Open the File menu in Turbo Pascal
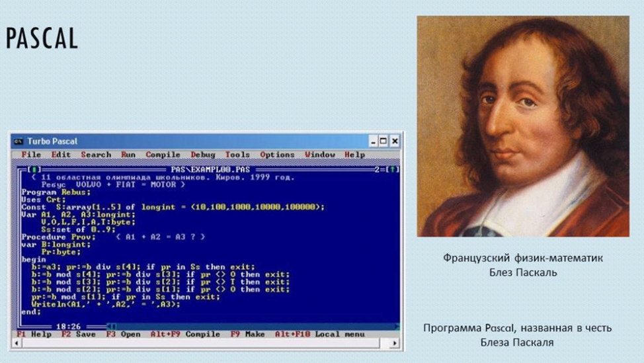This screenshot has height=363, width=644. click(31, 155)
